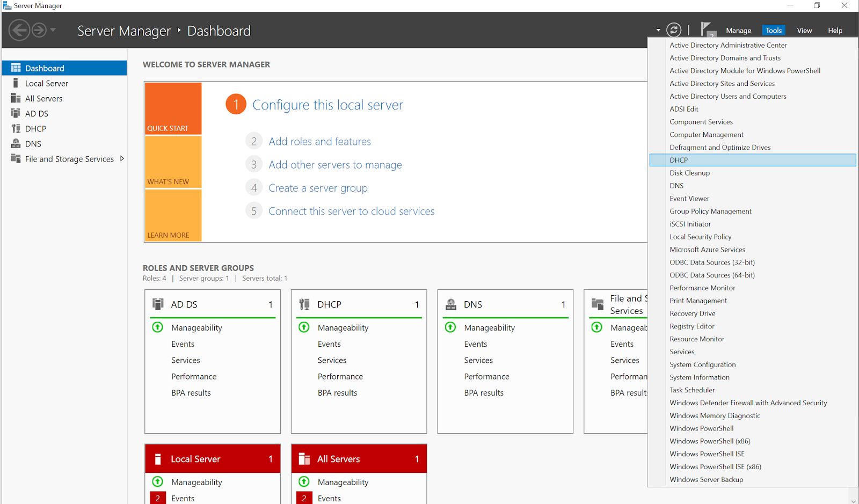This screenshot has height=504, width=859.
Task: Click Add roles and features link
Action: tap(320, 141)
